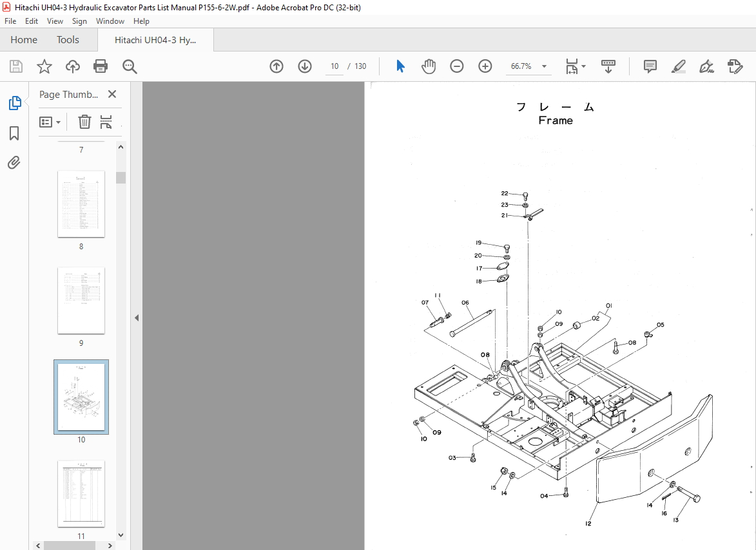
Task: Select the Highlight text tool
Action: pyautogui.click(x=679, y=66)
